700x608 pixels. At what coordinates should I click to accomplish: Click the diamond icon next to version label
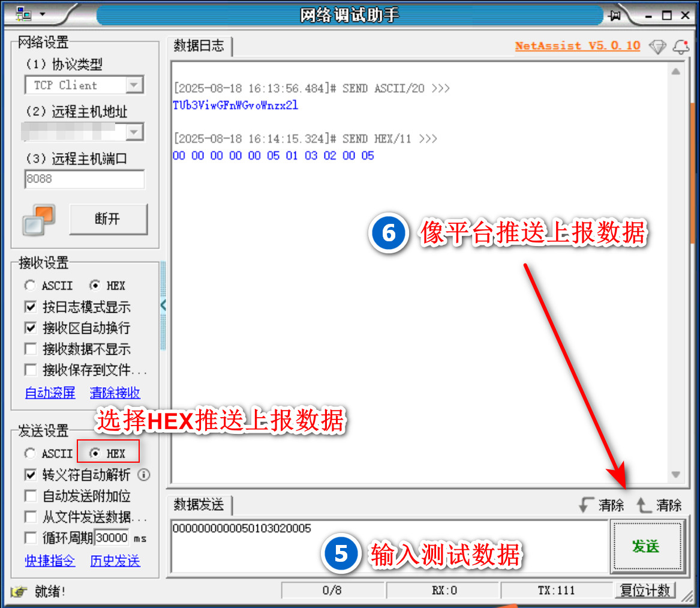(658, 47)
